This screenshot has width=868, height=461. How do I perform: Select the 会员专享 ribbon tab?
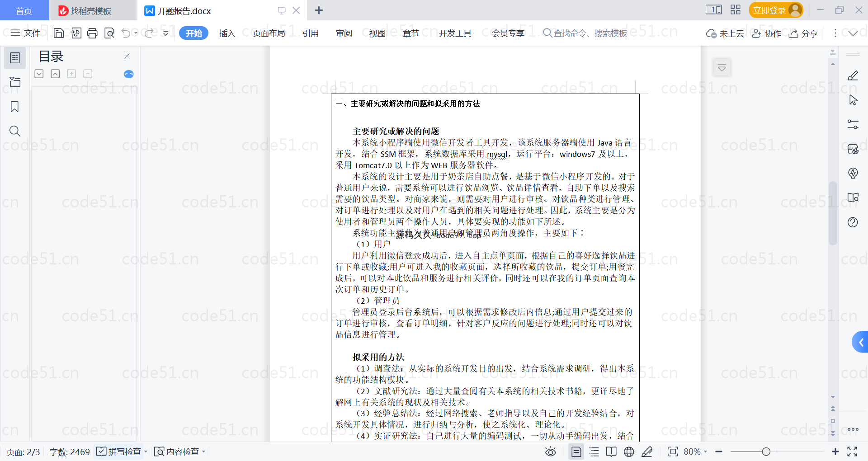(x=508, y=33)
